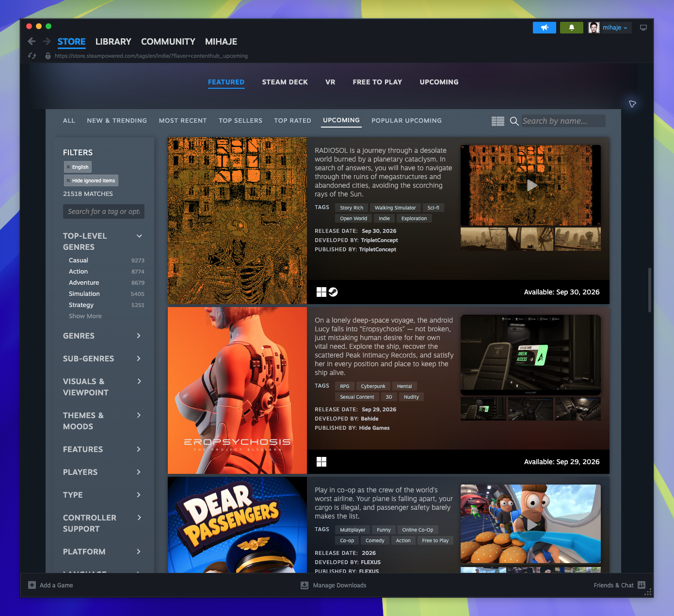Select the TOP SELLERS tab
Image resolution: width=674 pixels, height=616 pixels.
tap(241, 120)
